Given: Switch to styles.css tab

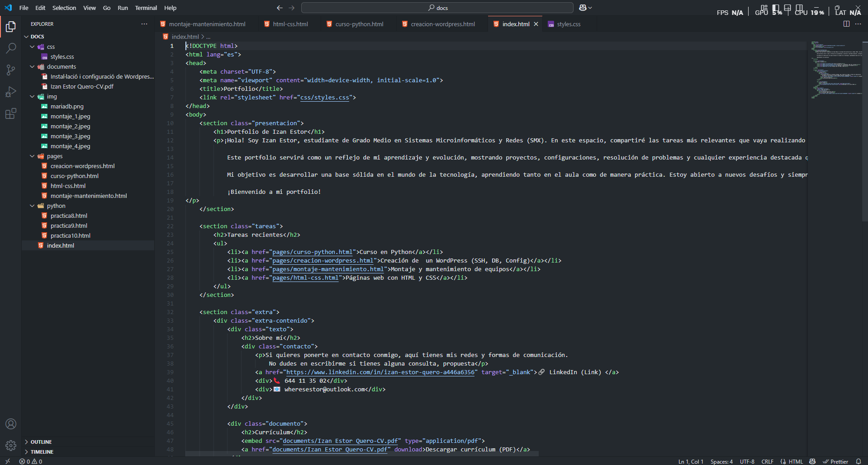Looking at the screenshot, I should point(569,24).
